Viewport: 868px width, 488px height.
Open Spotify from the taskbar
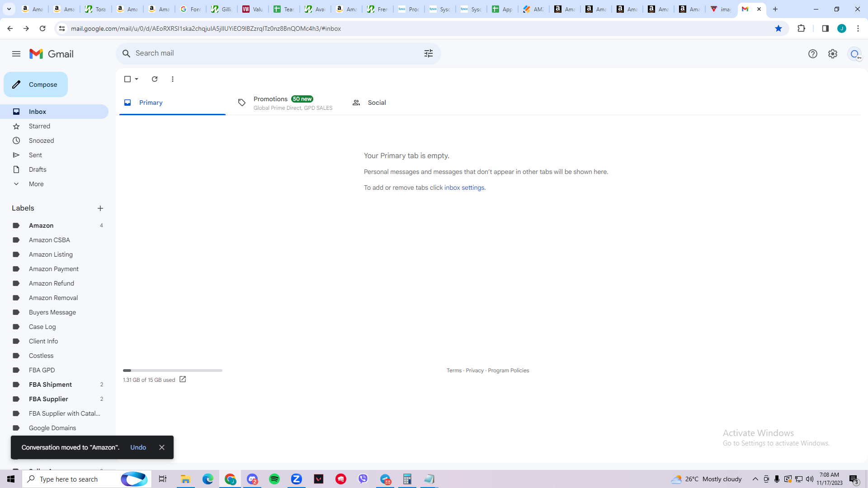274,479
